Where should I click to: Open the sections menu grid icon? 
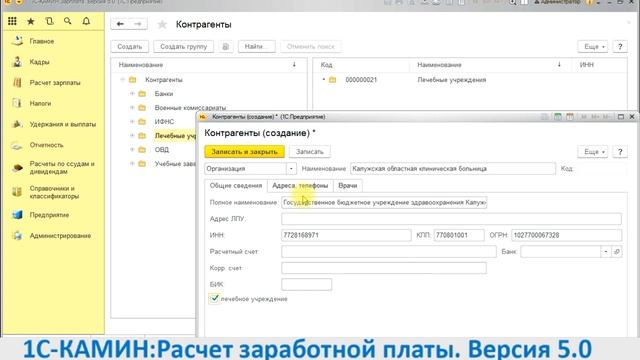(12, 21)
